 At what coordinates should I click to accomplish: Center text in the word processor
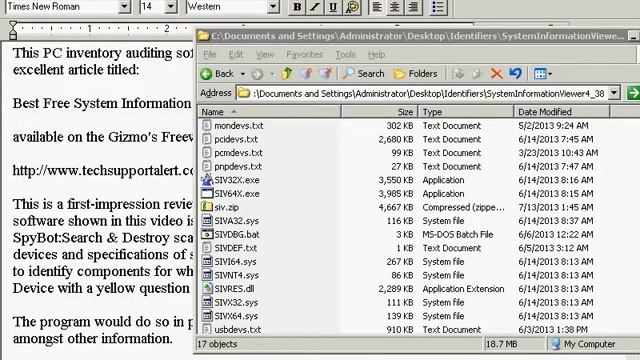[395, 7]
